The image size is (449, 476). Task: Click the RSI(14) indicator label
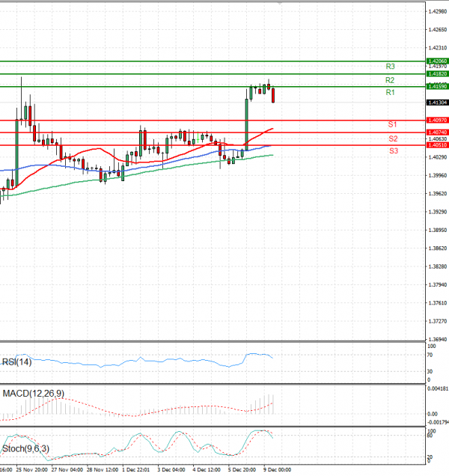tap(16, 361)
